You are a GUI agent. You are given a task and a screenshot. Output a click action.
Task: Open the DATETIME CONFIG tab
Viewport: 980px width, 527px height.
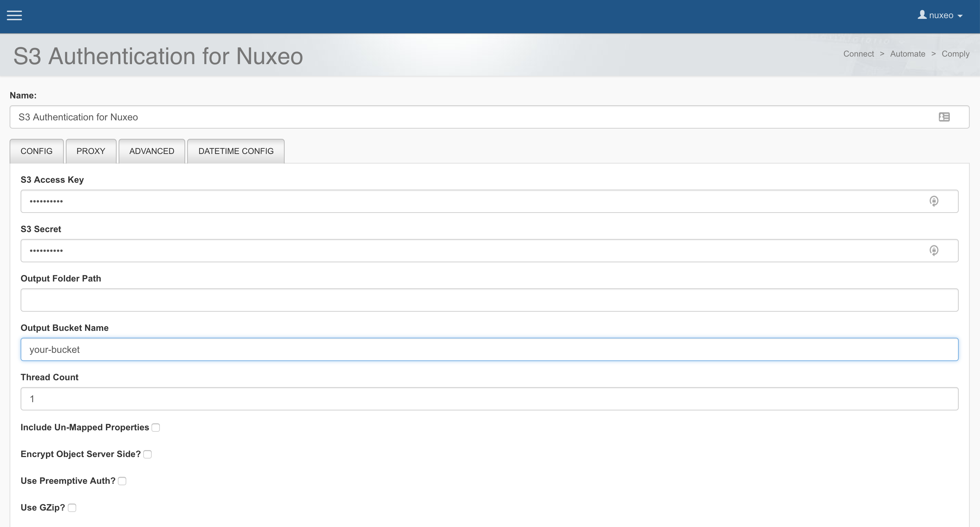click(236, 151)
